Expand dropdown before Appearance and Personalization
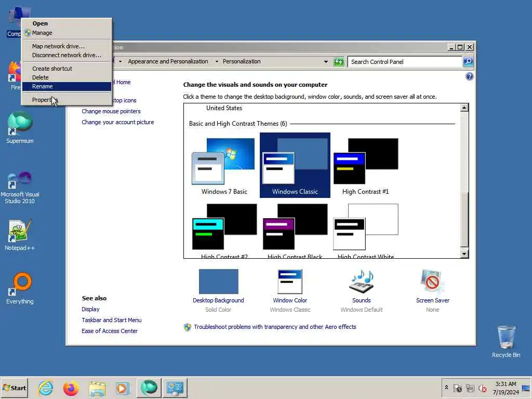The image size is (532, 399). point(120,61)
